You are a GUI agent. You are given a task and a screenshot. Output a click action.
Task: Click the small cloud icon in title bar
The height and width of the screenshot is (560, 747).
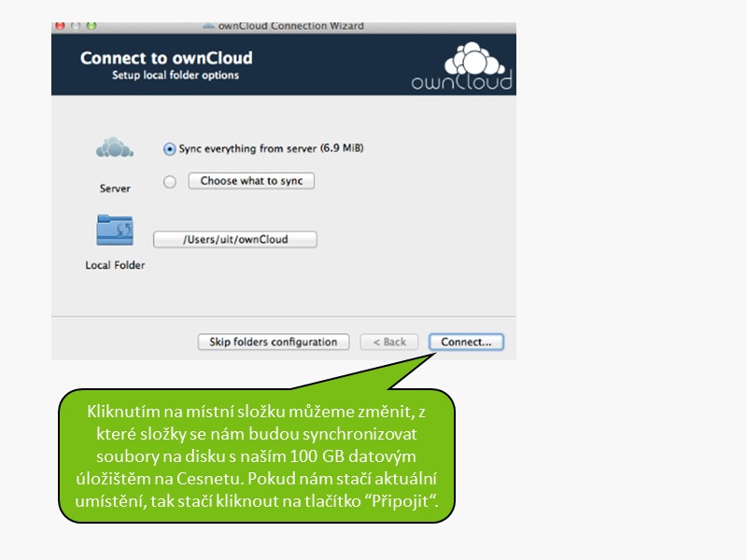click(208, 26)
